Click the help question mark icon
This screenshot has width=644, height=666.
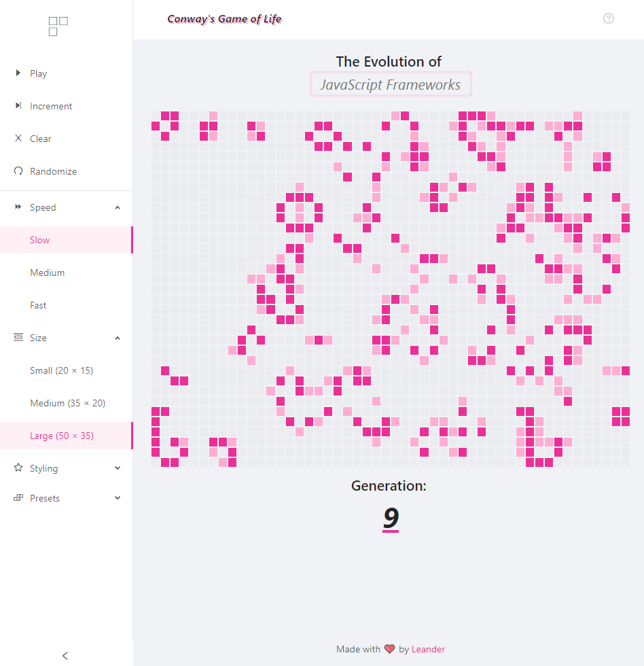coord(609,18)
